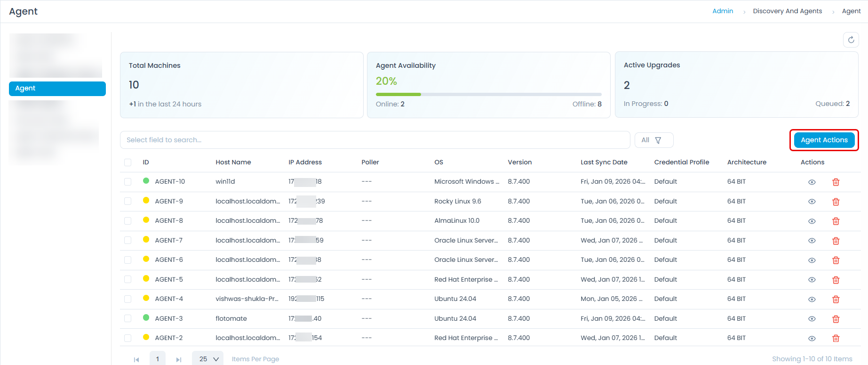The width and height of the screenshot is (868, 365).
Task: Click eye icon for AGENT-2 row
Action: pyautogui.click(x=812, y=339)
